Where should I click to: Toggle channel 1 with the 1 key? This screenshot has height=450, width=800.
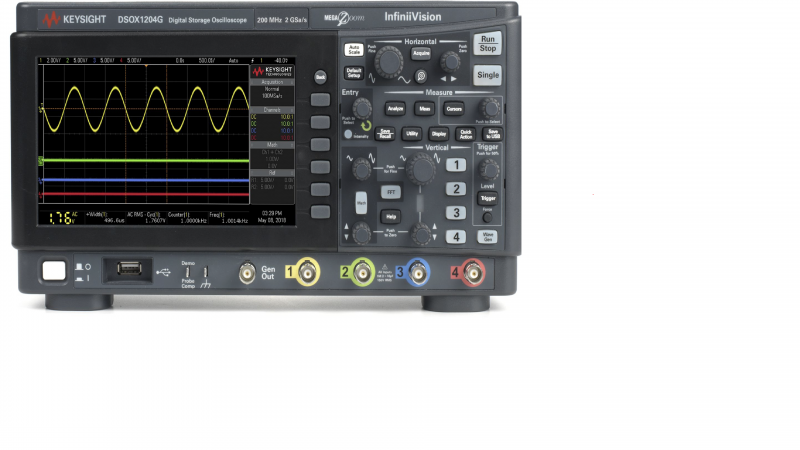tap(456, 165)
